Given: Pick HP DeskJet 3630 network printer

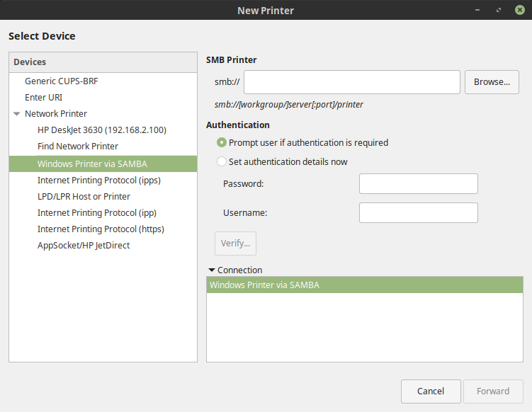Looking at the screenshot, I should point(101,130).
